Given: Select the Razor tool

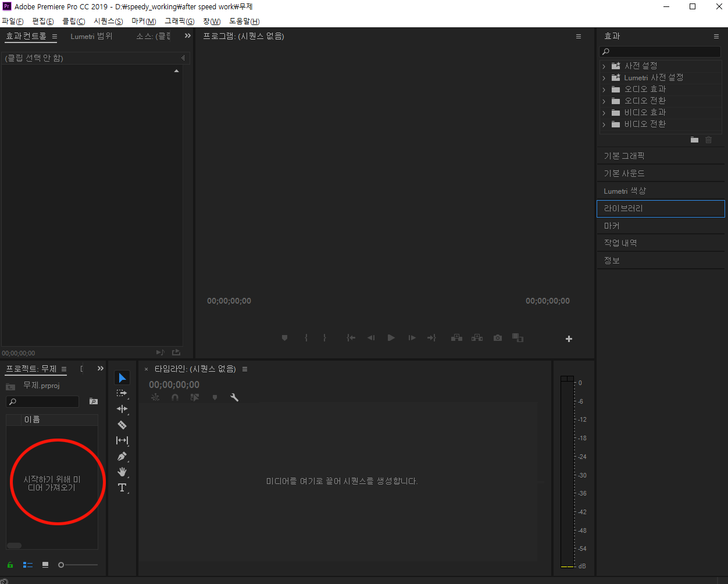Looking at the screenshot, I should coord(122,425).
